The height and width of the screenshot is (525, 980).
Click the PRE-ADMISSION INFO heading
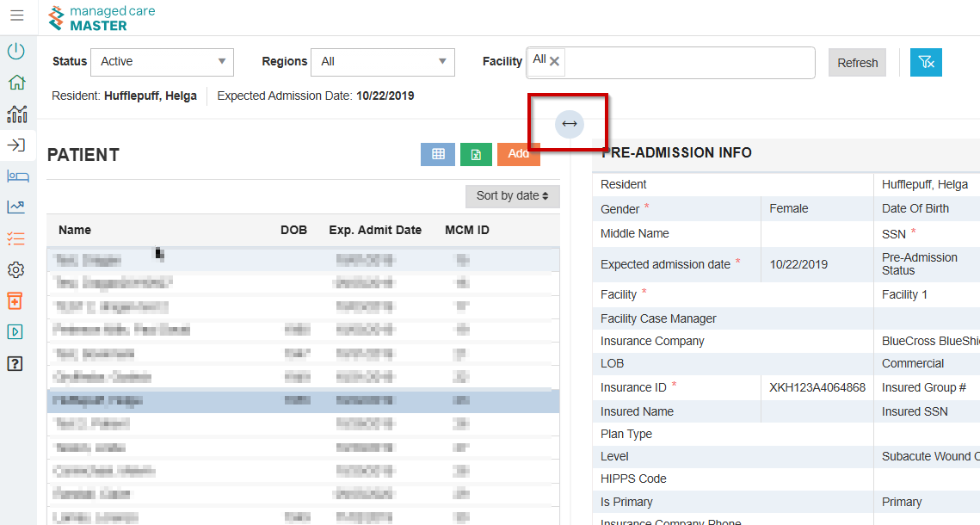point(677,152)
